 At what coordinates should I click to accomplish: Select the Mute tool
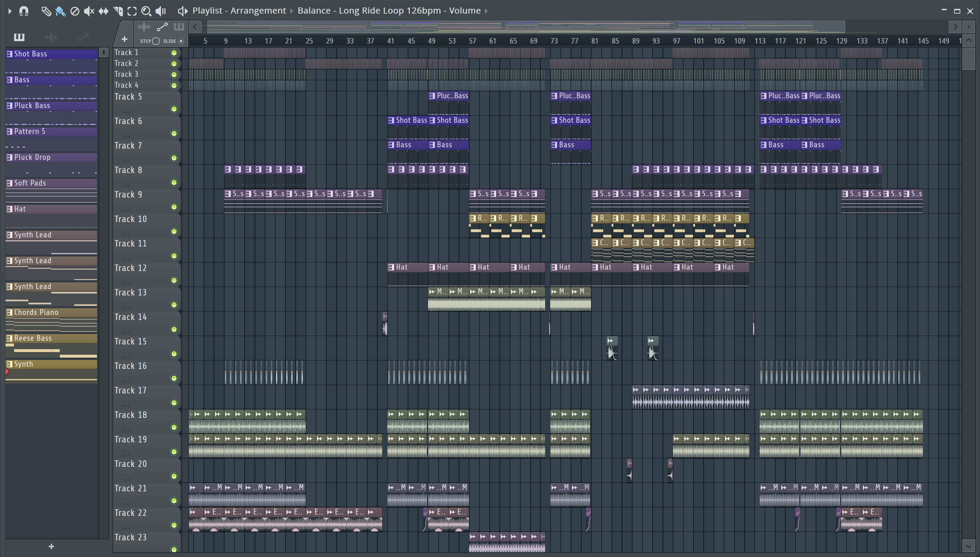[89, 11]
